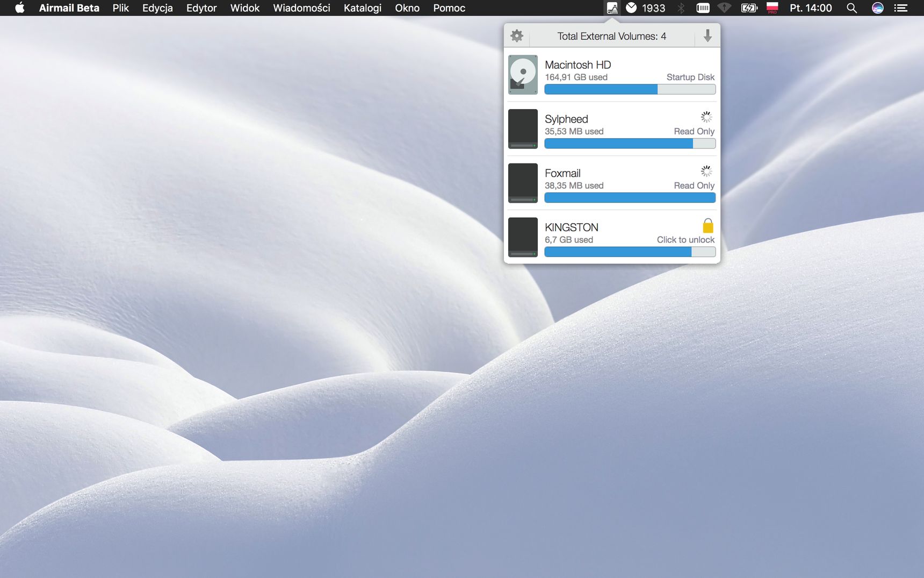Click the 'Read Only' label for Sylpheed
The image size is (924, 578).
tap(694, 132)
